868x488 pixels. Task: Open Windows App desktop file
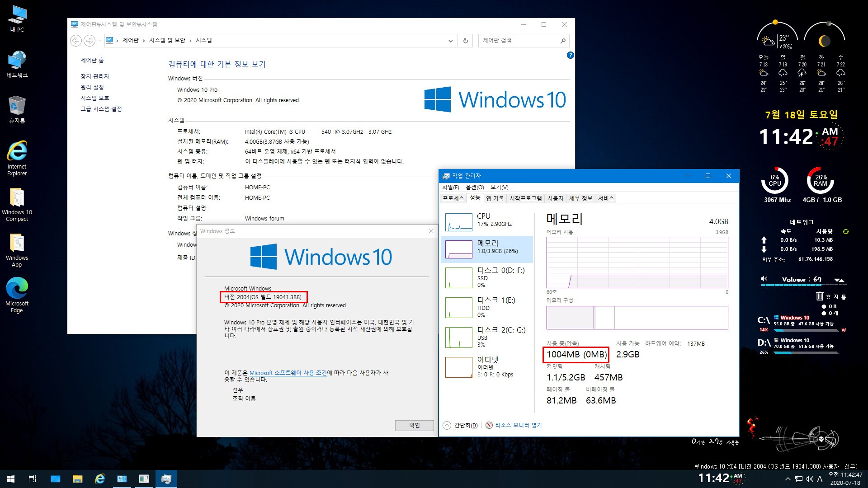[x=17, y=250]
